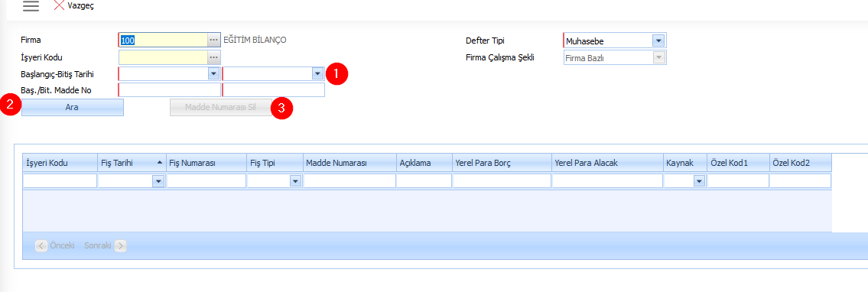Sort by Fiş Tarihi column header
The height and width of the screenshot is (292, 868).
click(132, 163)
